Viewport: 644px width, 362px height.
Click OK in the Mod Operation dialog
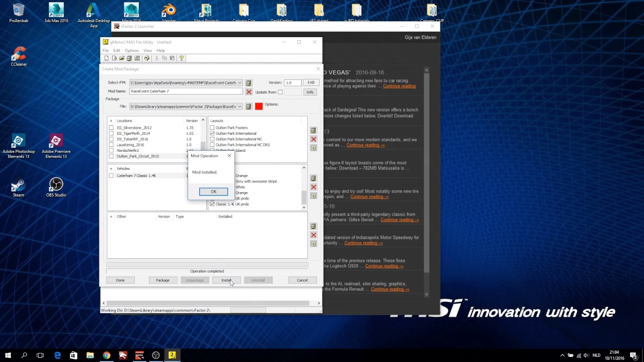(x=213, y=192)
